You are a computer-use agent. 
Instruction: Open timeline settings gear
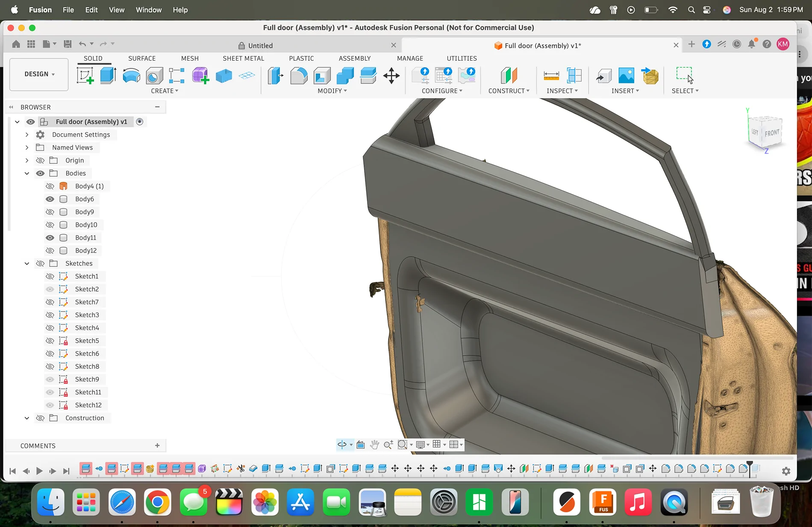tap(786, 471)
